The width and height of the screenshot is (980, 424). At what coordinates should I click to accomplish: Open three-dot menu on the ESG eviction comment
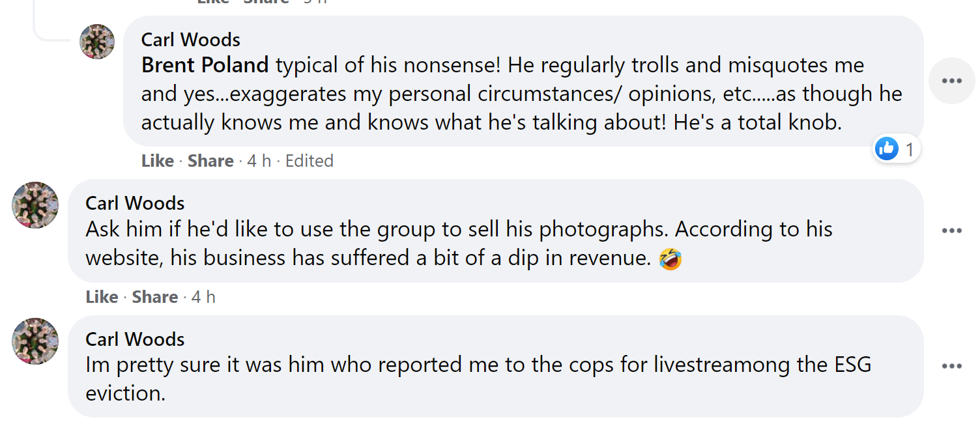[951, 366]
